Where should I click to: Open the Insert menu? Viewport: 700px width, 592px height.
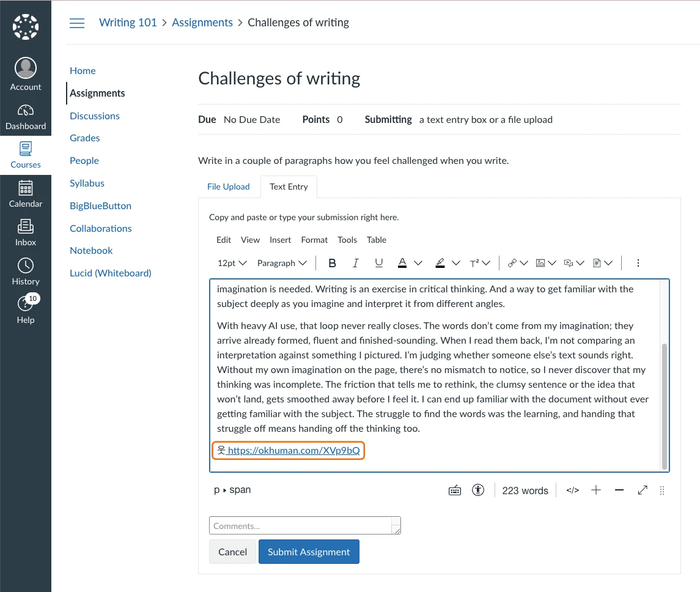click(x=281, y=240)
